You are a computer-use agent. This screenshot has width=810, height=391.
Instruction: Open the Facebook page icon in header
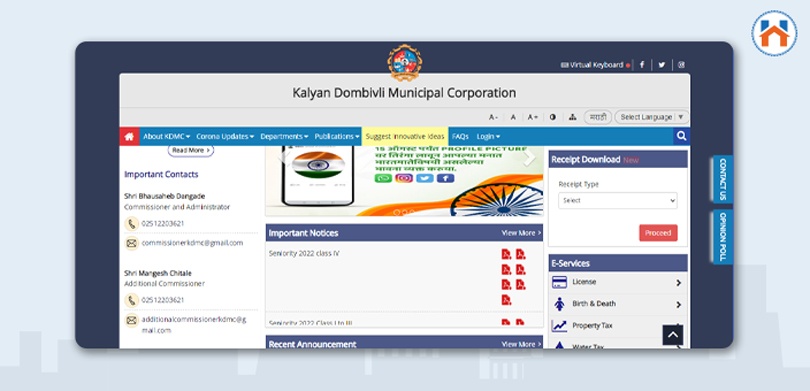coord(642,65)
